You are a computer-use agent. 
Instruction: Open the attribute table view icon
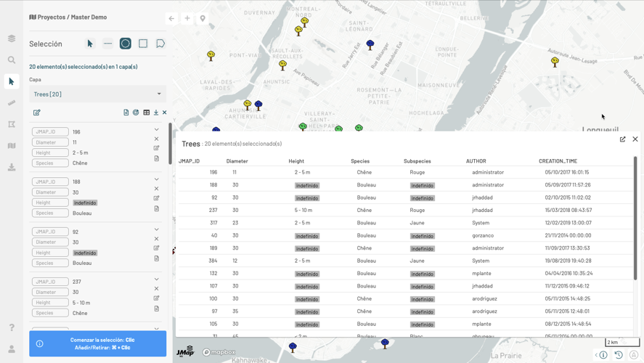point(146,113)
